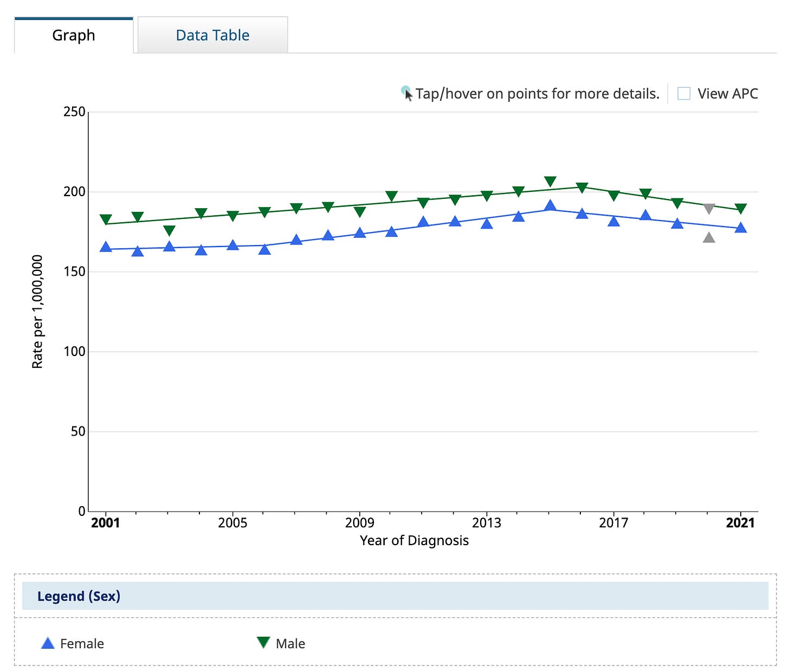Viewport: 789px width, 672px height.
Task: Click the 'Rate per 1,000,000' axis title
Action: (x=37, y=312)
